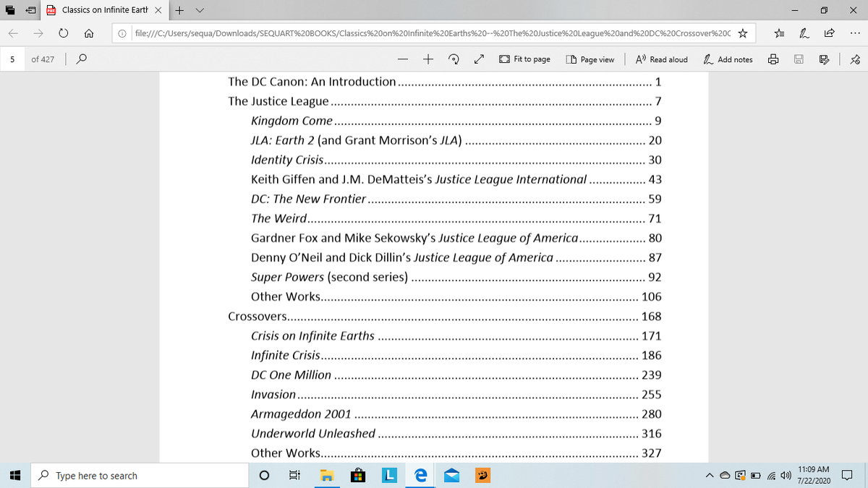This screenshot has width=868, height=488.
Task: Open Gardner Fox and Mike Sekowsky entry
Action: [456, 238]
